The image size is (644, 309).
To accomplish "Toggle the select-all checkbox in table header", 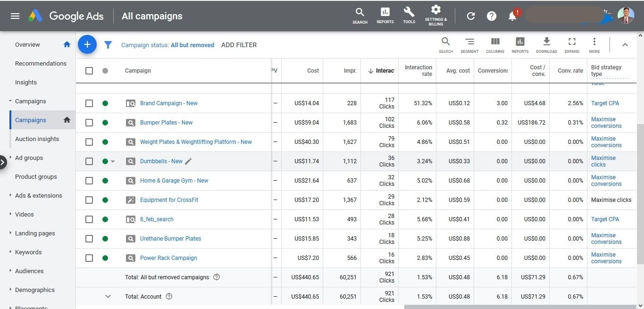I will click(x=89, y=71).
